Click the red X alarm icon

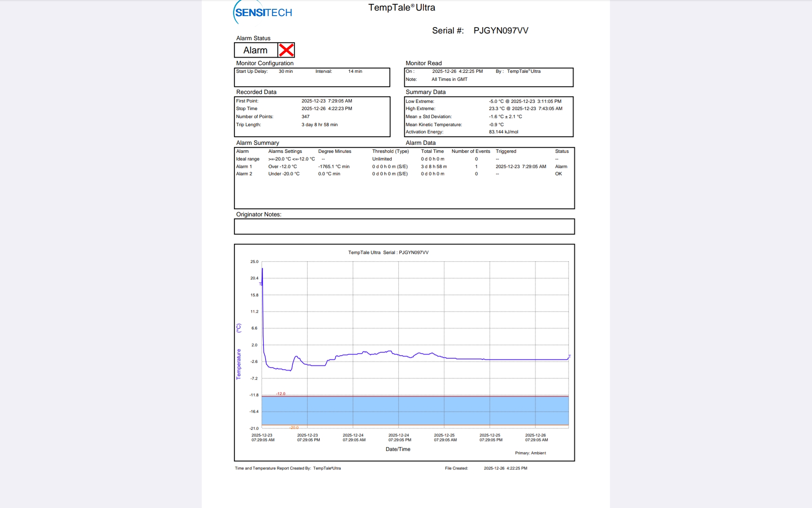click(x=286, y=50)
